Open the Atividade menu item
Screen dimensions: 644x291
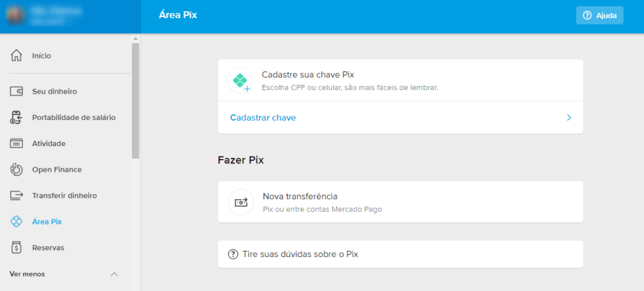pyautogui.click(x=49, y=143)
